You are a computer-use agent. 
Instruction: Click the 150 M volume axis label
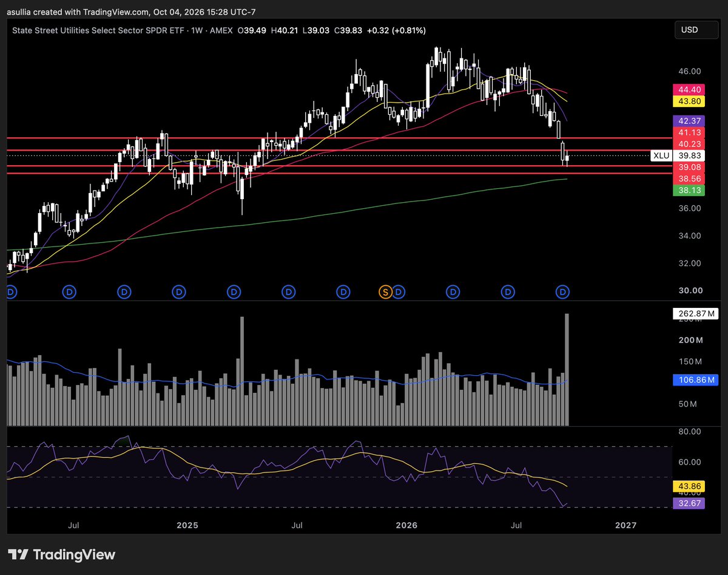[691, 362]
